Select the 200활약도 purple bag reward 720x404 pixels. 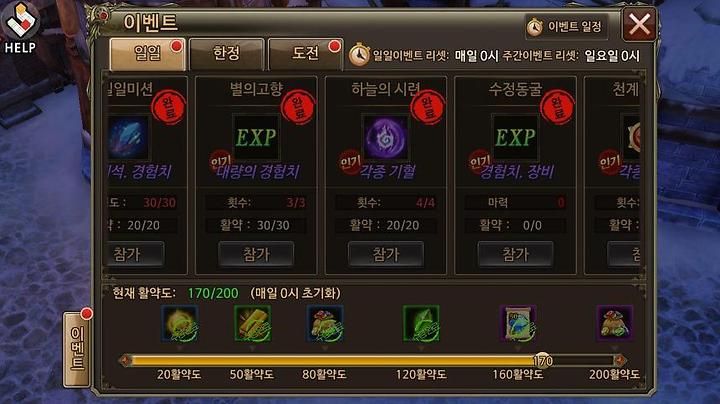point(614,324)
